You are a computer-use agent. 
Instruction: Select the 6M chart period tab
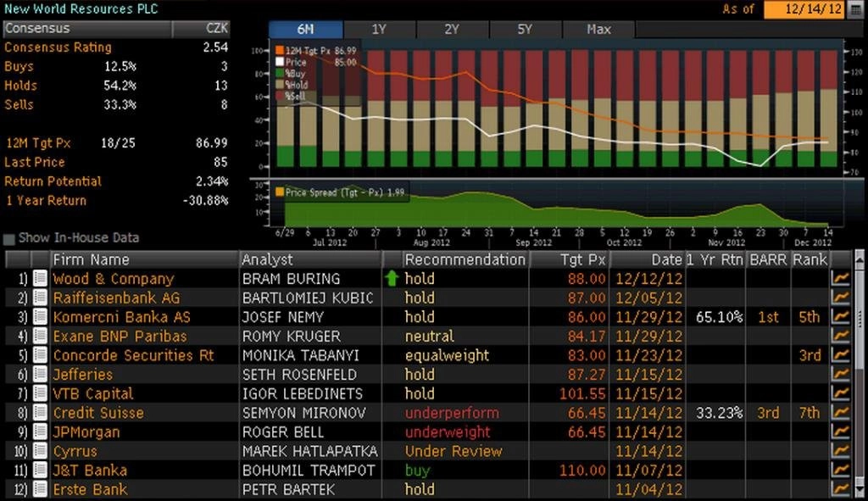point(305,30)
